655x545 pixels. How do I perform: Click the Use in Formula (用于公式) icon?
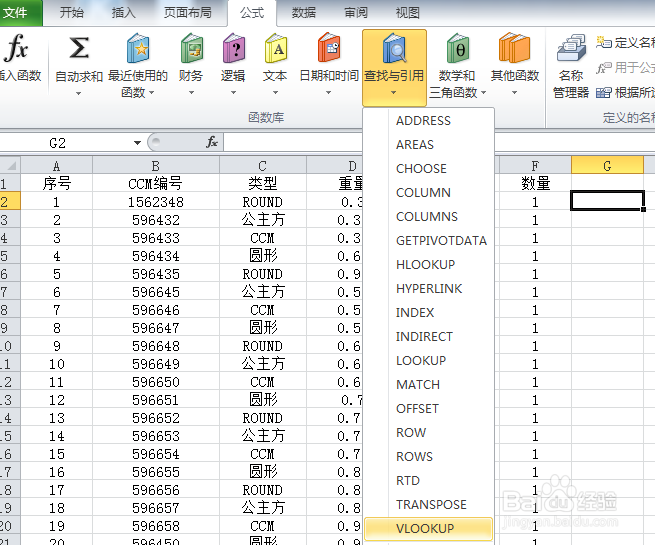604,67
